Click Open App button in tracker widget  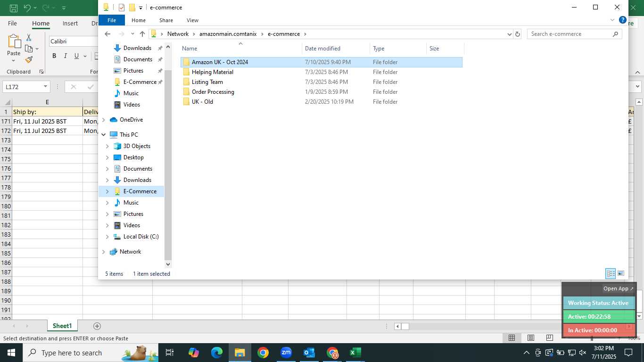pyautogui.click(x=619, y=288)
